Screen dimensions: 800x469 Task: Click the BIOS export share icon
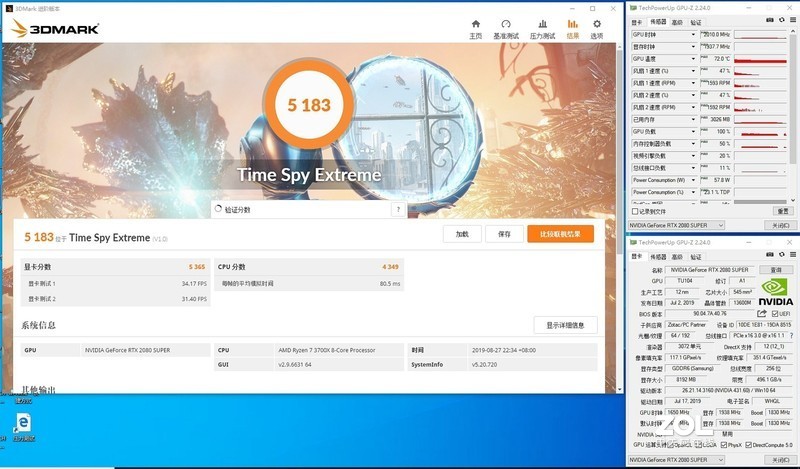(762, 313)
